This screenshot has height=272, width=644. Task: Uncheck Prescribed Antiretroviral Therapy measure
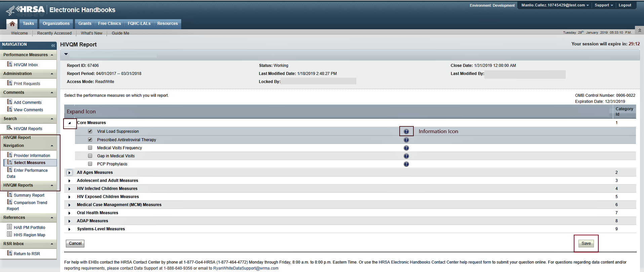click(90, 140)
